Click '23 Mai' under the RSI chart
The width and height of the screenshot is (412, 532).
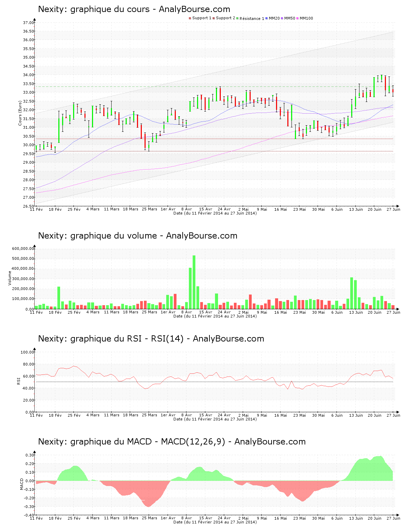(299, 415)
